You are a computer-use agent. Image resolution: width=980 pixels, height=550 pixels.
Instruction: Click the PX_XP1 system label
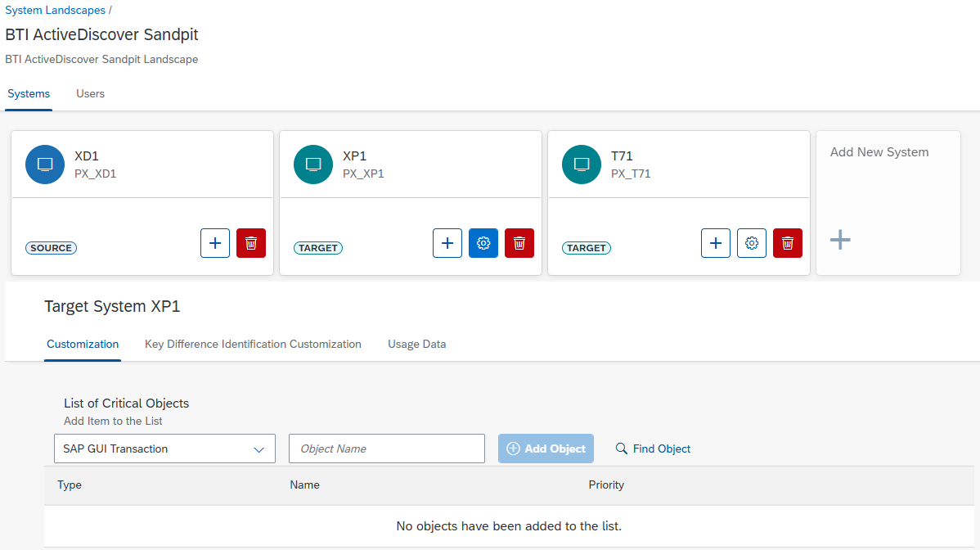[x=363, y=174]
